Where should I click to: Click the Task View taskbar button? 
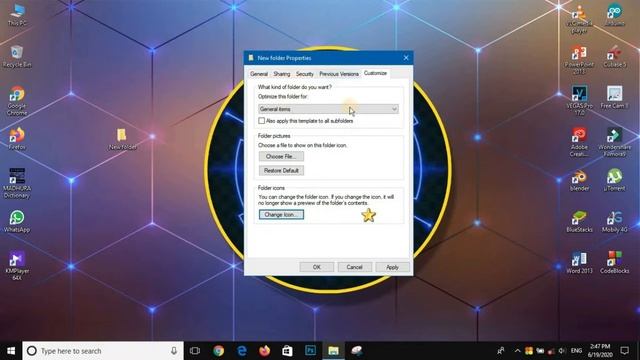(195, 351)
